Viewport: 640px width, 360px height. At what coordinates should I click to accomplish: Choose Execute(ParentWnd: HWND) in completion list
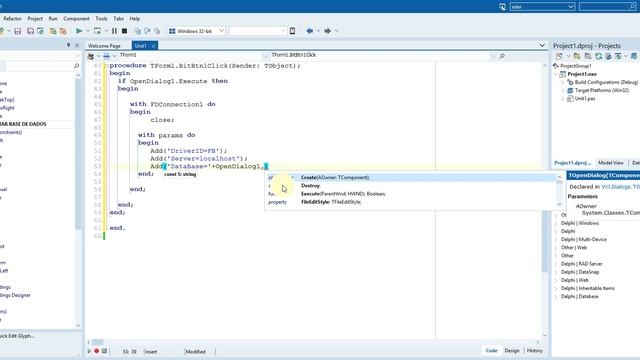click(411, 194)
